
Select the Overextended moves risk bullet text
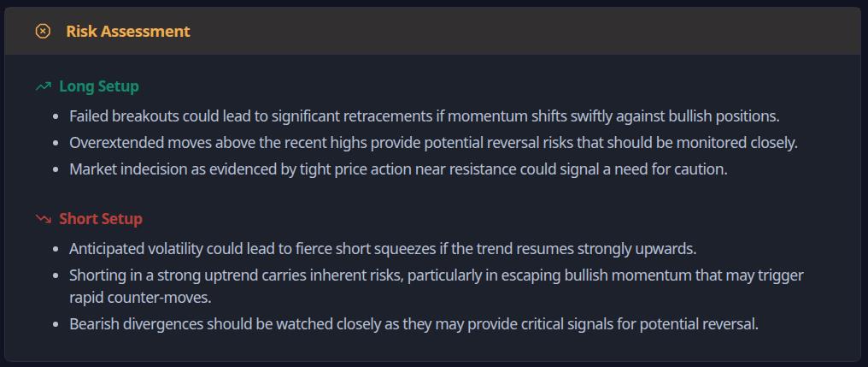433,143
